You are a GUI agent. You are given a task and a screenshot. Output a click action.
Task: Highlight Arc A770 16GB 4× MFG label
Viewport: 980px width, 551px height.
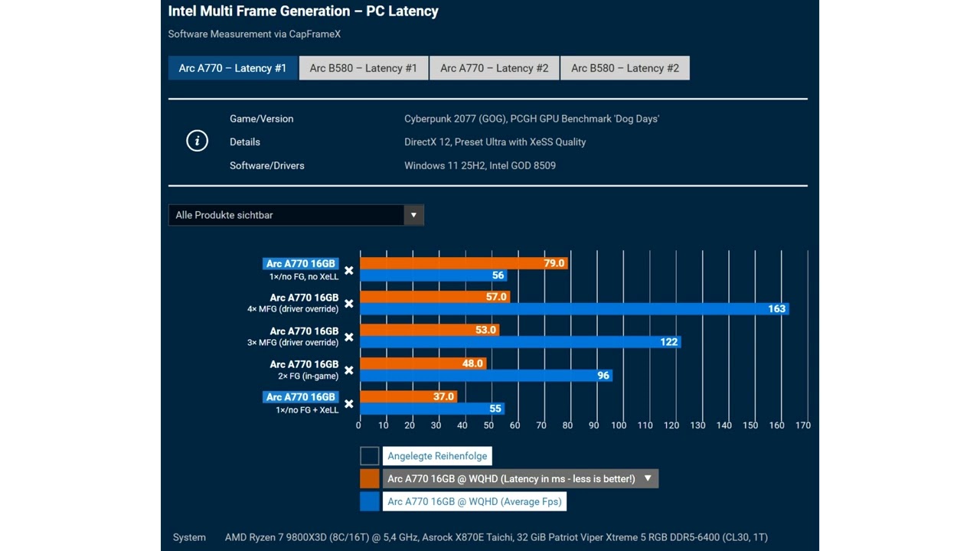point(304,298)
